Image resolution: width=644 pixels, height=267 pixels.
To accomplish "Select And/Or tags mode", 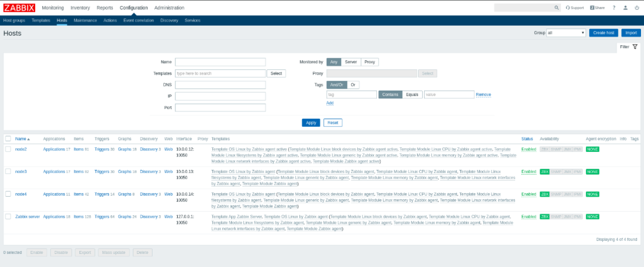I will [x=337, y=85].
